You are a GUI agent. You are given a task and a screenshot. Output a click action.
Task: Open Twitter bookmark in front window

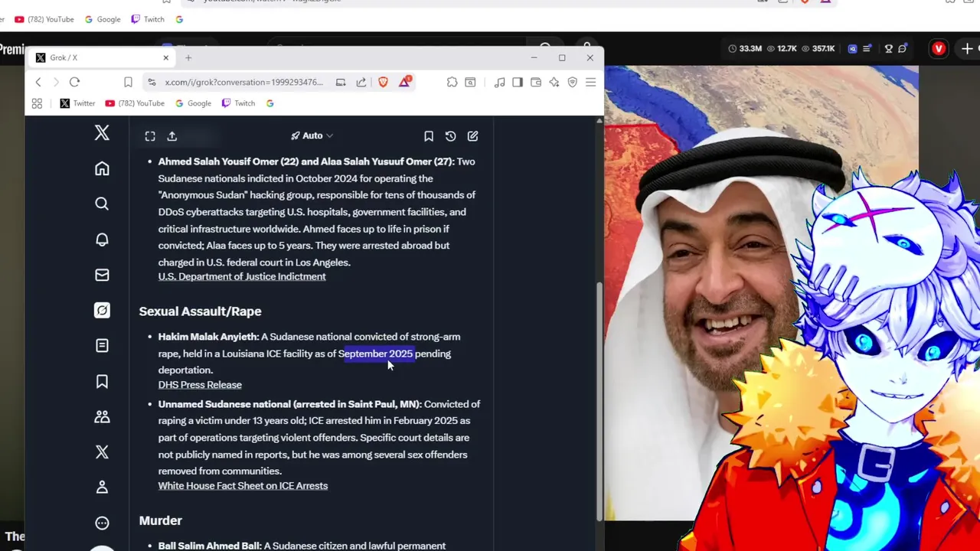pos(77,103)
